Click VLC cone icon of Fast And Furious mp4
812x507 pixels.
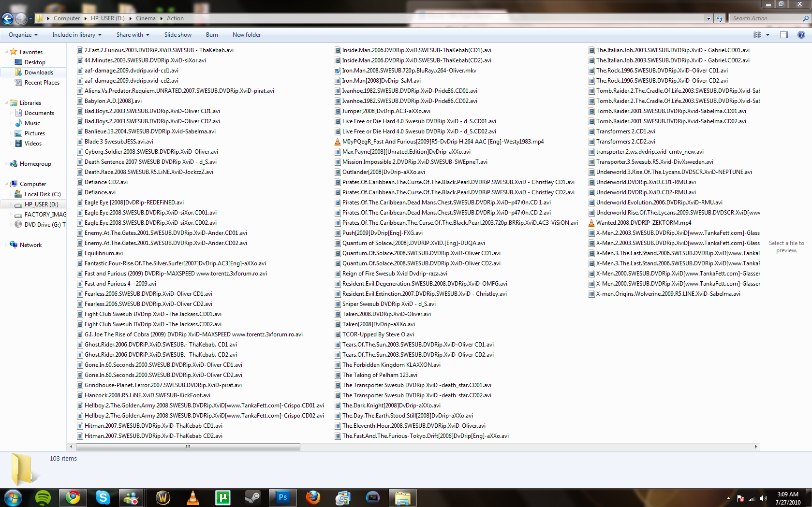pos(338,142)
